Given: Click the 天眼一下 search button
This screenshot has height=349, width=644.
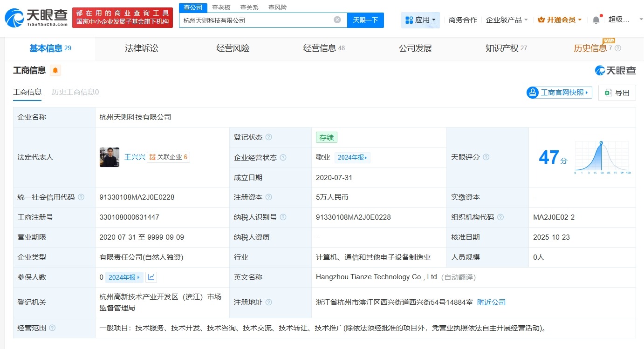Looking at the screenshot, I should coord(366,19).
